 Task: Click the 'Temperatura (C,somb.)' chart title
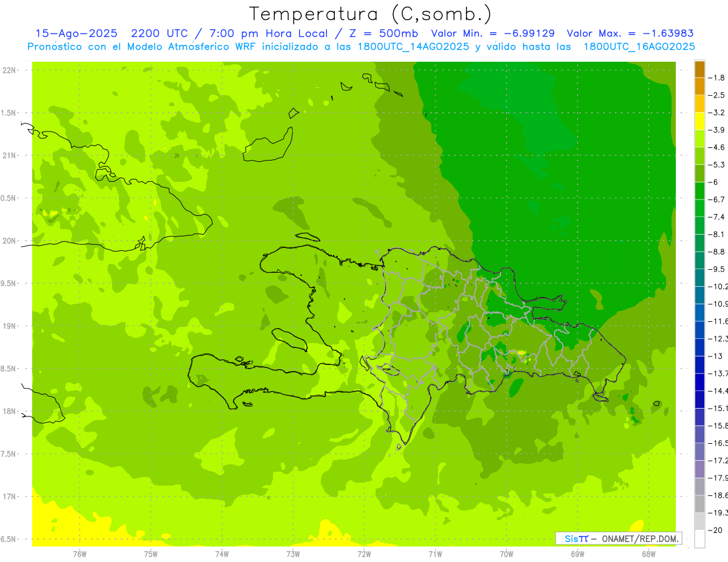tap(371, 14)
